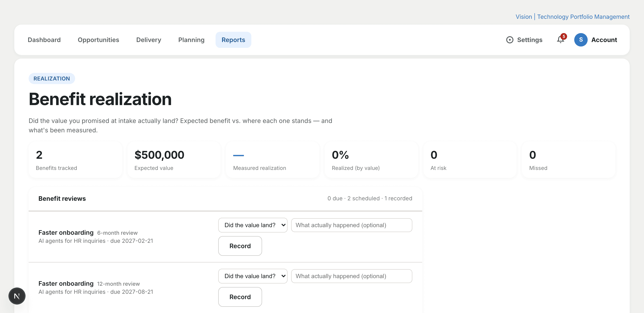The height and width of the screenshot is (313, 644).
Task: Select the Reports tab
Action: click(x=233, y=40)
